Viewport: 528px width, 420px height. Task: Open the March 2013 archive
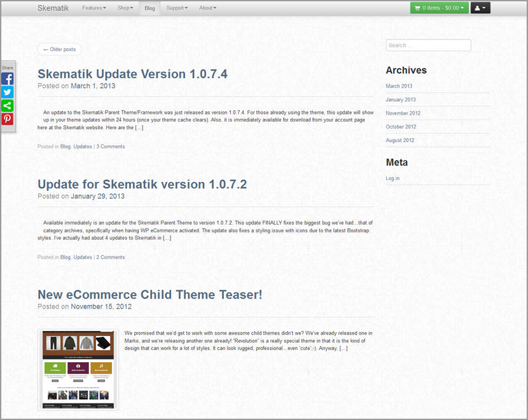tap(399, 86)
